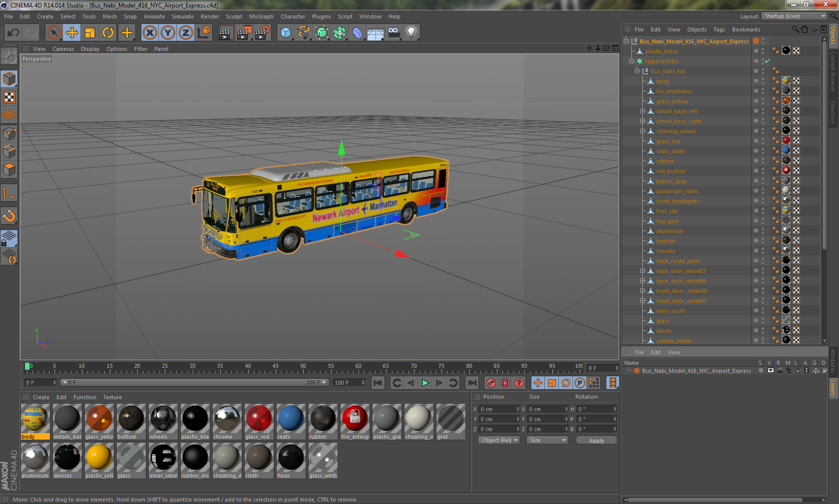Collapse the HyperNURBS tree node

pyautogui.click(x=631, y=61)
